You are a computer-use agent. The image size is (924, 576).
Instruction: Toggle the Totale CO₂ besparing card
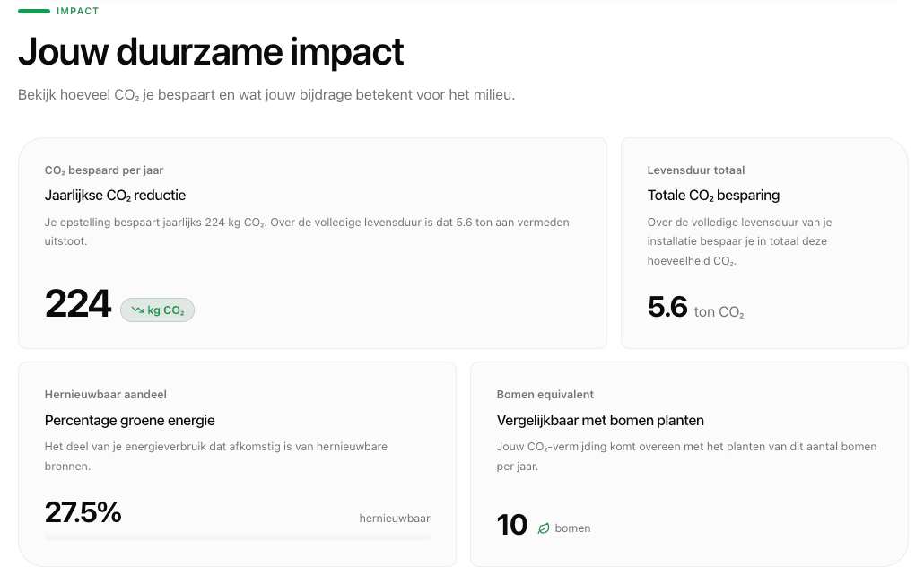(x=763, y=242)
